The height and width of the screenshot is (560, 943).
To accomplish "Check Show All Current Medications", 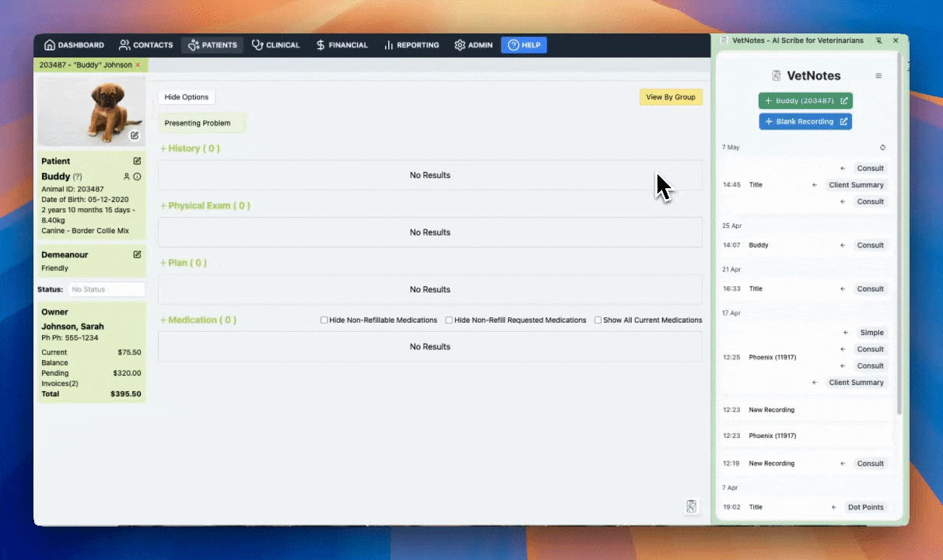I will tap(598, 320).
